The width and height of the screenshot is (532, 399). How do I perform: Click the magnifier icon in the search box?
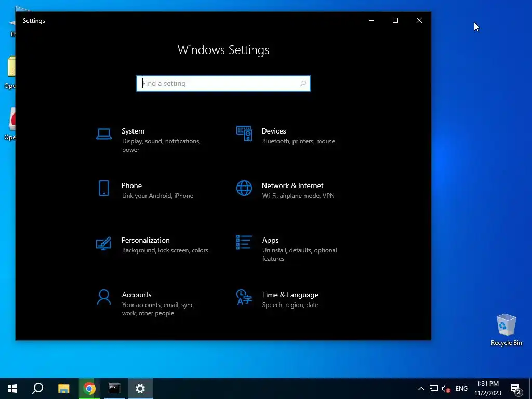pyautogui.click(x=303, y=84)
